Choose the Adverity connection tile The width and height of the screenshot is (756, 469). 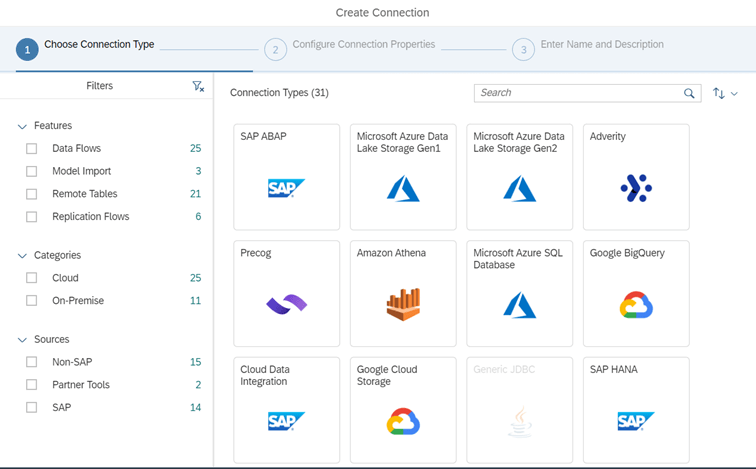tap(636, 177)
